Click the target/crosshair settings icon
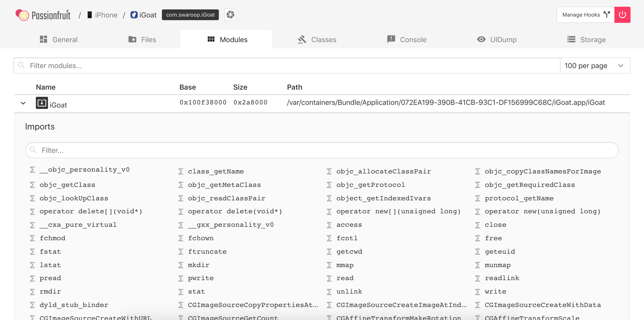Viewport: 644px width, 320px height. pyautogui.click(x=231, y=15)
